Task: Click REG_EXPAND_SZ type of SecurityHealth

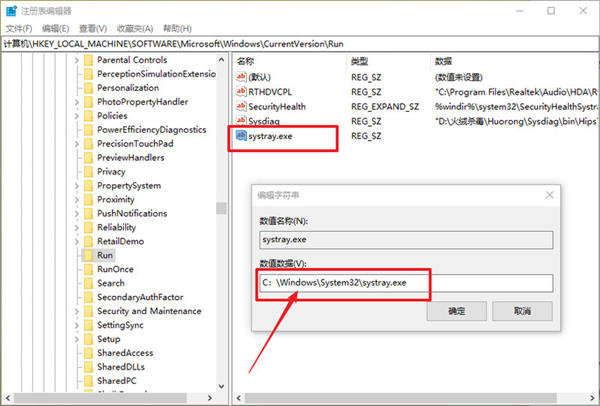Action: pyautogui.click(x=385, y=107)
